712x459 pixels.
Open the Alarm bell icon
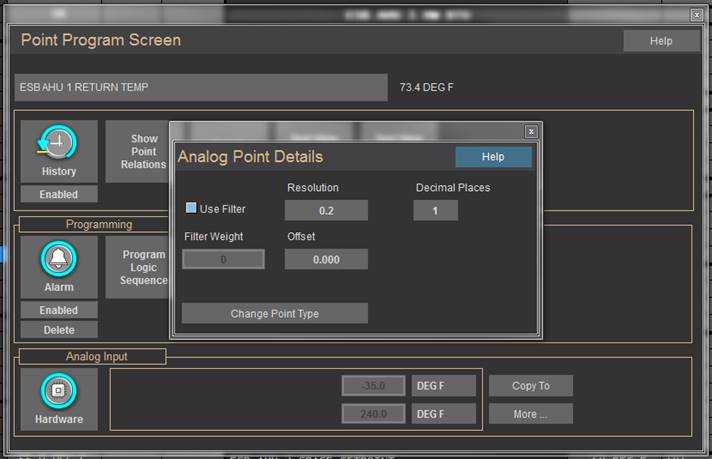(x=59, y=259)
